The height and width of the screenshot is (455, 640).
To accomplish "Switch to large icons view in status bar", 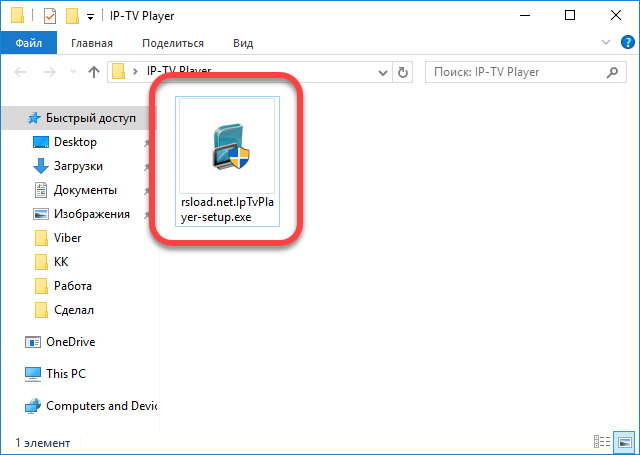I will click(624, 442).
